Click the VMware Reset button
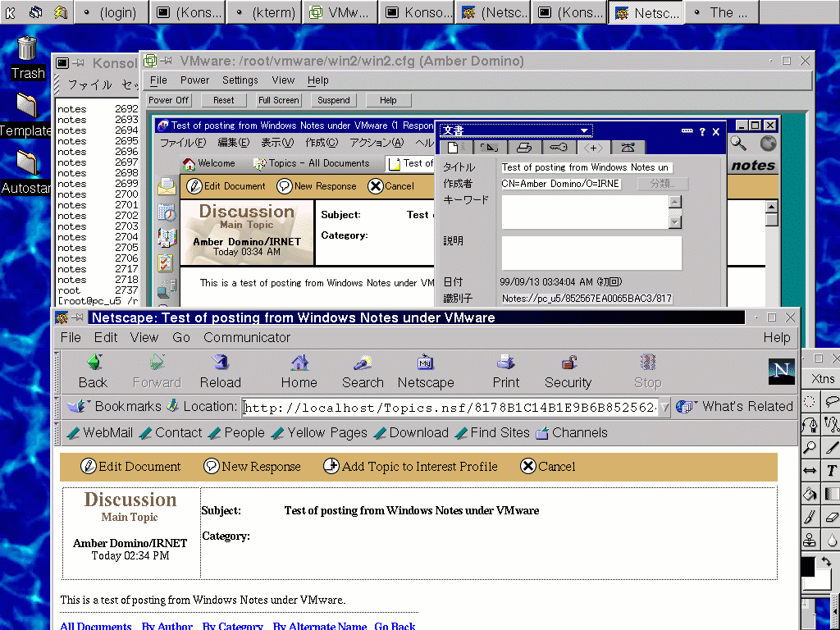This screenshot has width=840, height=630. (x=223, y=100)
